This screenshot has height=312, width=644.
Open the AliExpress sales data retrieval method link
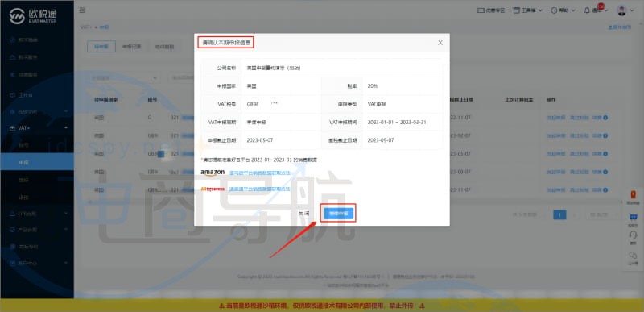click(259, 189)
